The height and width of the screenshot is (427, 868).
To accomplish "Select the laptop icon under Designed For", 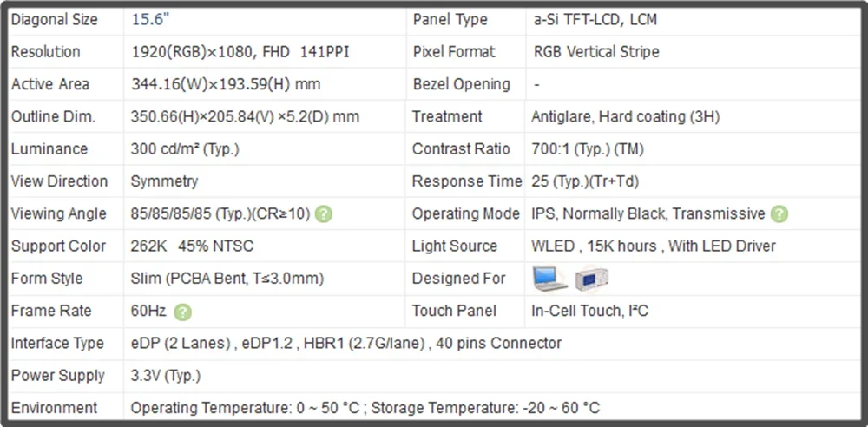I will pos(549,279).
